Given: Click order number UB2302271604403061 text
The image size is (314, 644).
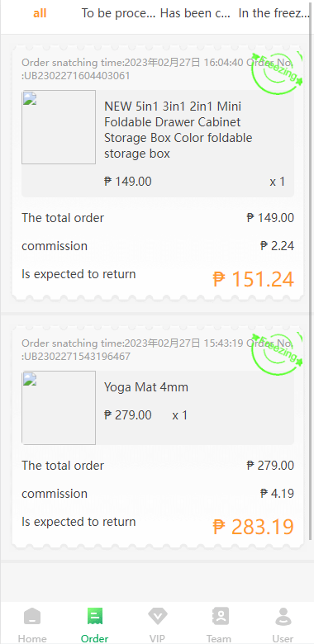Looking at the screenshot, I should (77, 76).
